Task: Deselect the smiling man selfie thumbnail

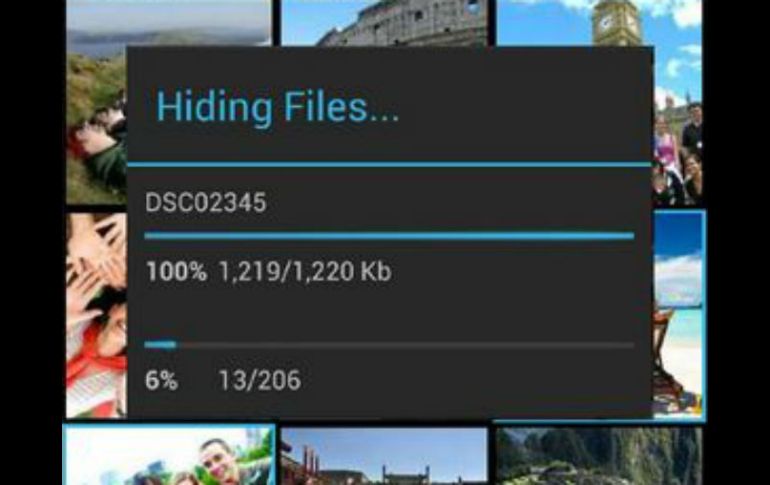Action: (169, 455)
